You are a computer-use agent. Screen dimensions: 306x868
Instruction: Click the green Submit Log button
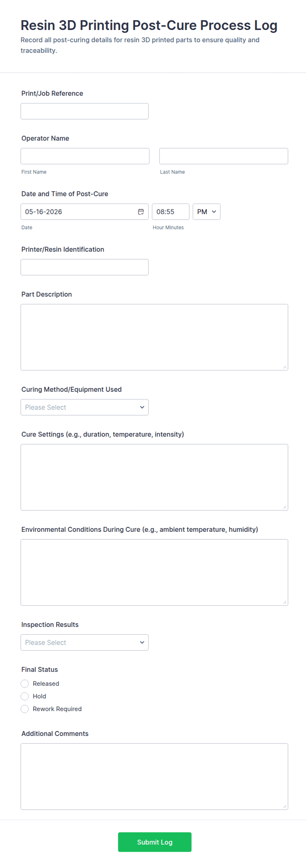(155, 842)
